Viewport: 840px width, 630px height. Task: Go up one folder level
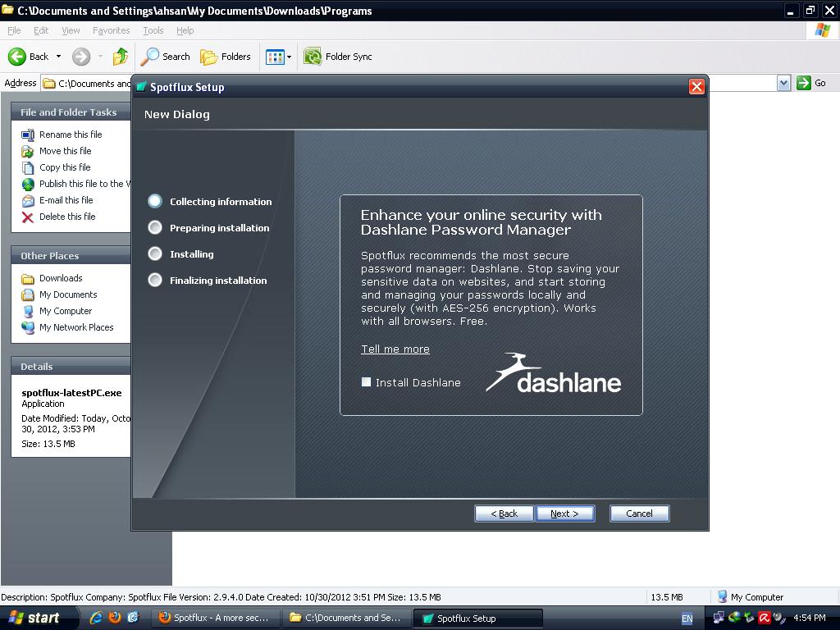pyautogui.click(x=121, y=57)
